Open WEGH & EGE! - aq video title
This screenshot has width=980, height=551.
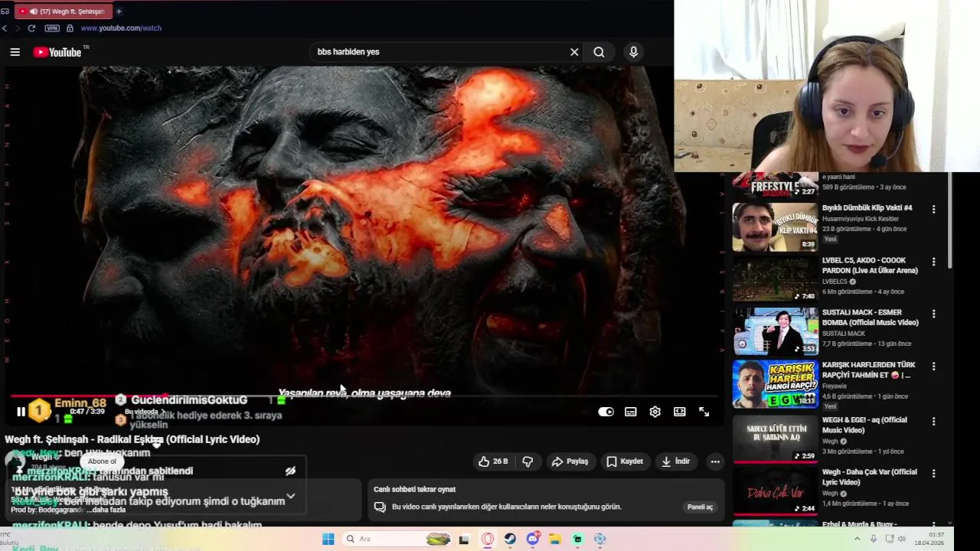point(864,425)
